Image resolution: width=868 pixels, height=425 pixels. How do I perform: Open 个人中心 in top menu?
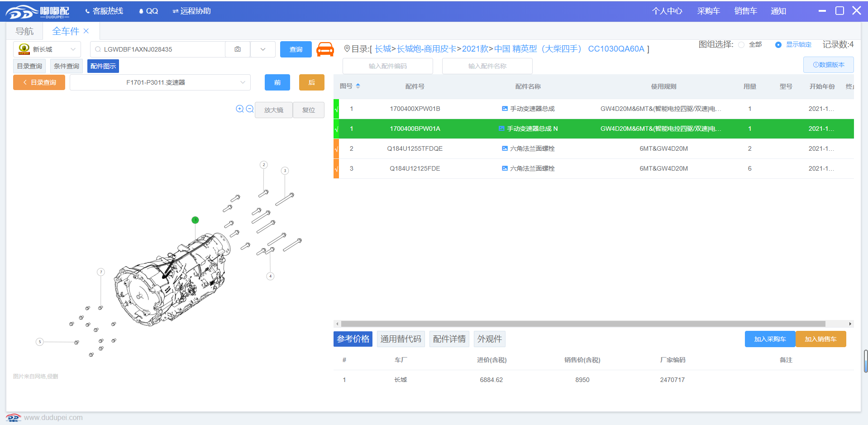[667, 11]
